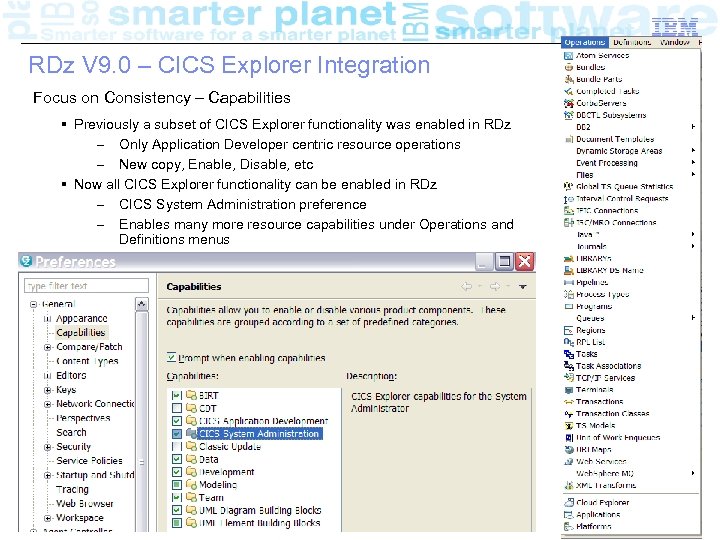Select the TCP/IP Services icon
Screen dimensions: 720x540
click(x=568, y=378)
